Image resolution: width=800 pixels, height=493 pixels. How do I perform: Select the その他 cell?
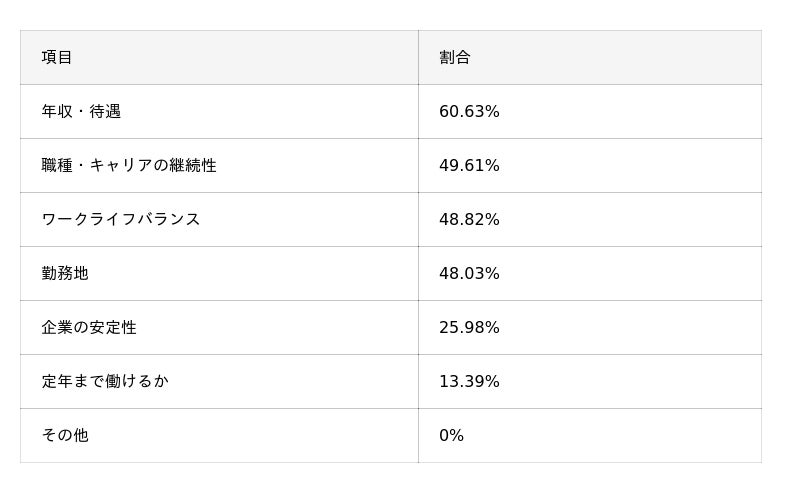click(65, 436)
